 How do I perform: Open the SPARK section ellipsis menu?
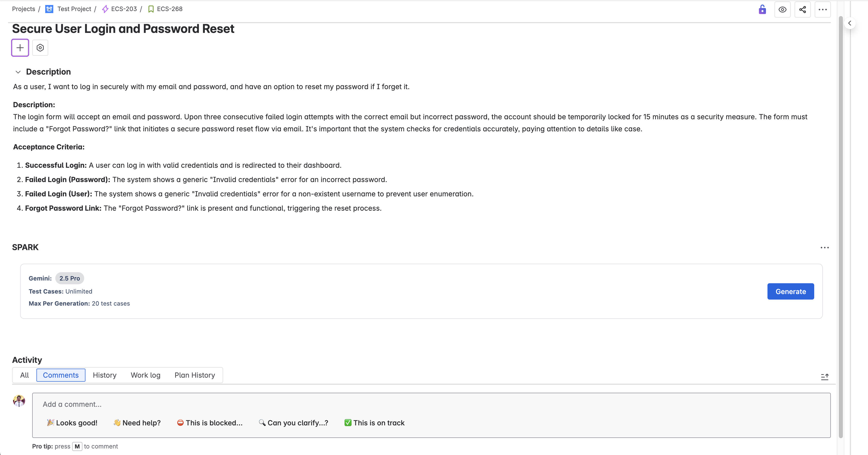pyautogui.click(x=825, y=248)
